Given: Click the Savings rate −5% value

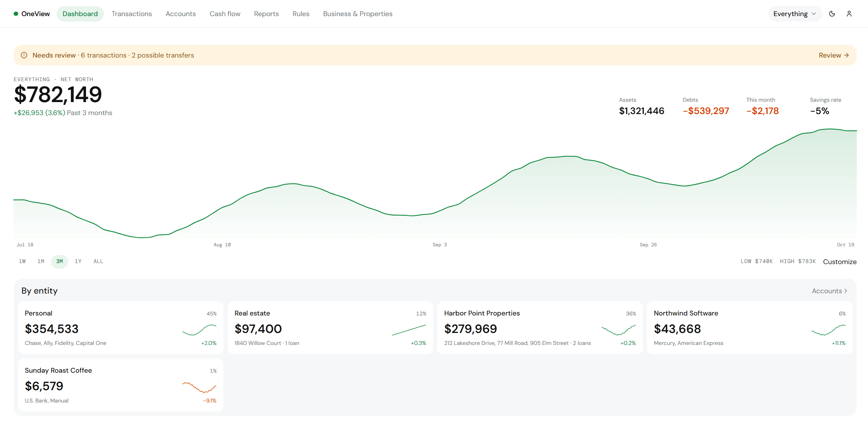Looking at the screenshot, I should pyautogui.click(x=819, y=111).
